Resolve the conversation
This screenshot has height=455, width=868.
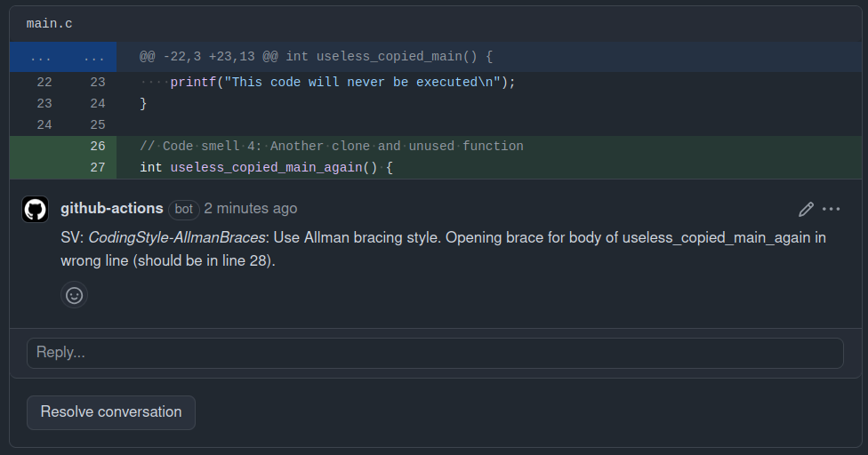coord(110,412)
